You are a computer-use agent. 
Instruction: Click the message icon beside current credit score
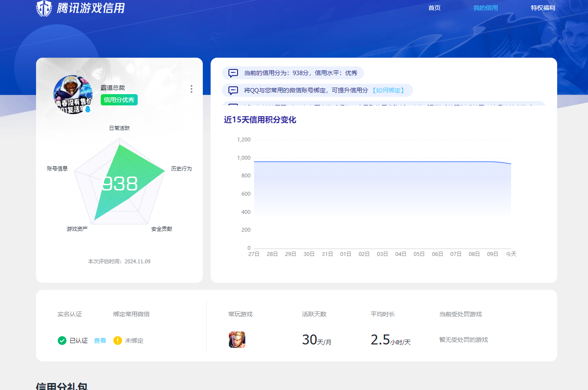(233, 73)
